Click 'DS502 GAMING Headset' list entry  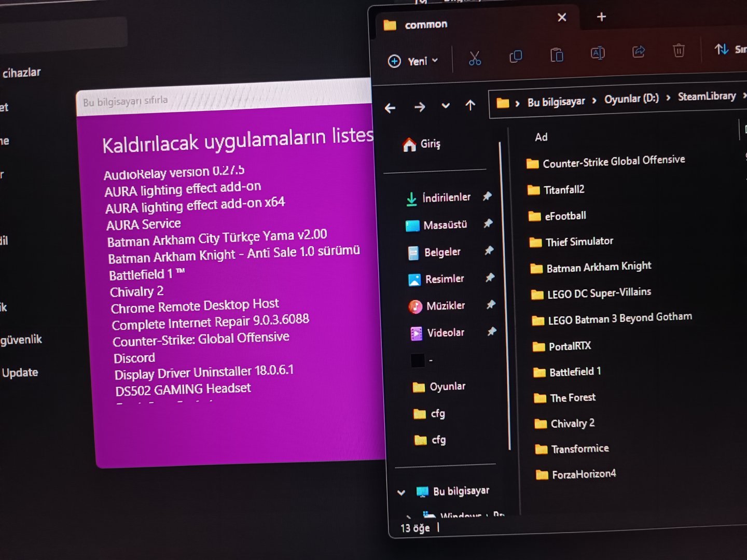(183, 389)
